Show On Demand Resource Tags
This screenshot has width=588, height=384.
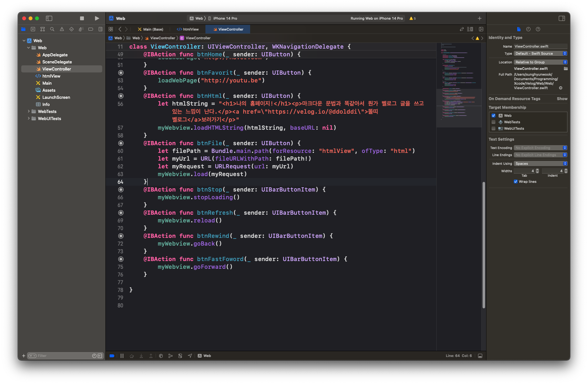(562, 99)
